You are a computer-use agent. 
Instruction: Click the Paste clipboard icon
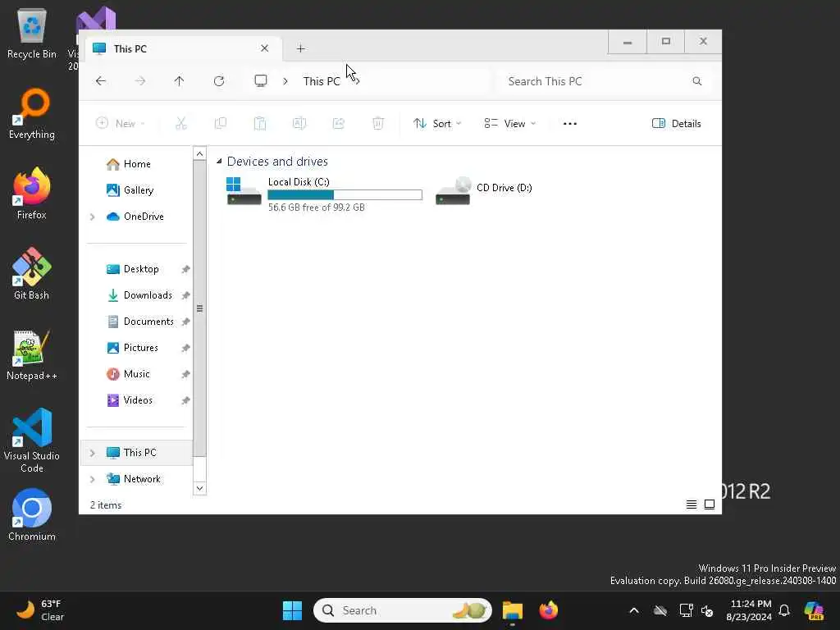click(x=260, y=124)
